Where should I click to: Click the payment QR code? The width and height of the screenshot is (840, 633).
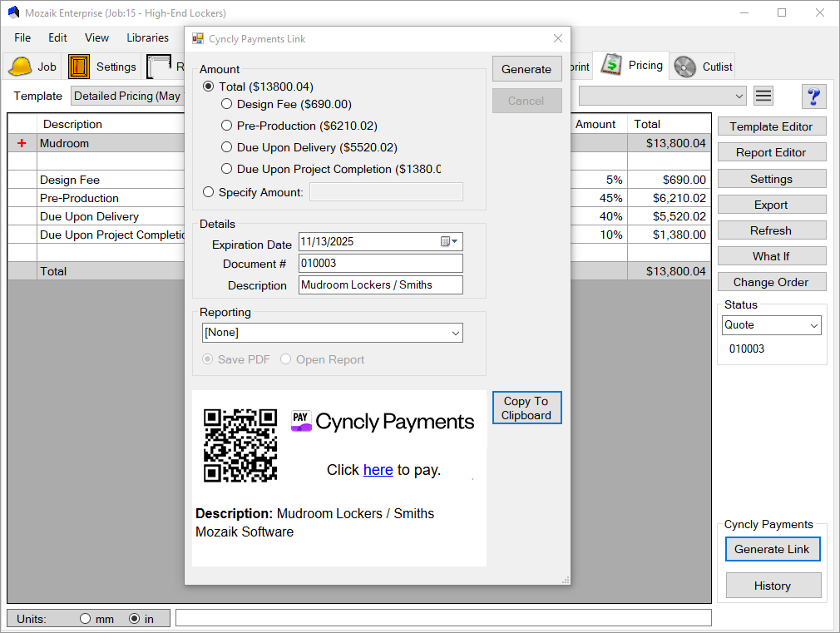(240, 444)
